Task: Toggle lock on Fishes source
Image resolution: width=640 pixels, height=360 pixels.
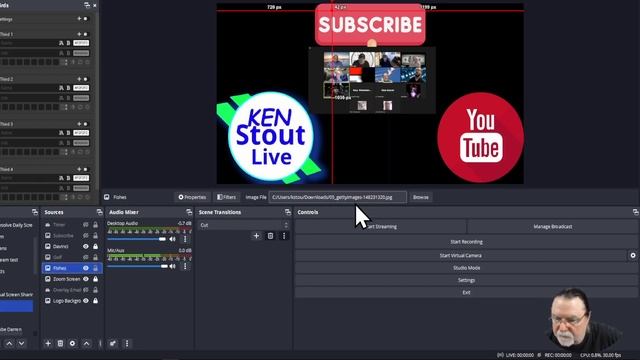Action: coord(95,268)
